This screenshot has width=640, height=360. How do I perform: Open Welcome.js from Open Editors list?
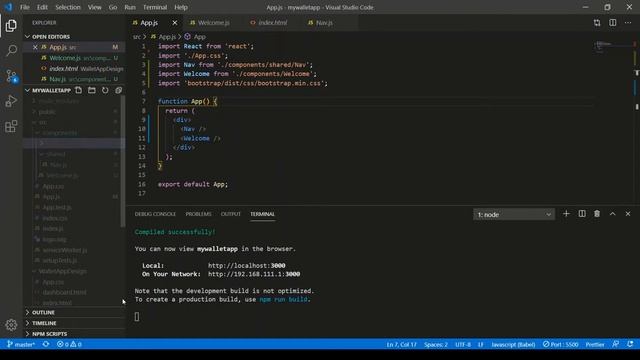point(74,58)
